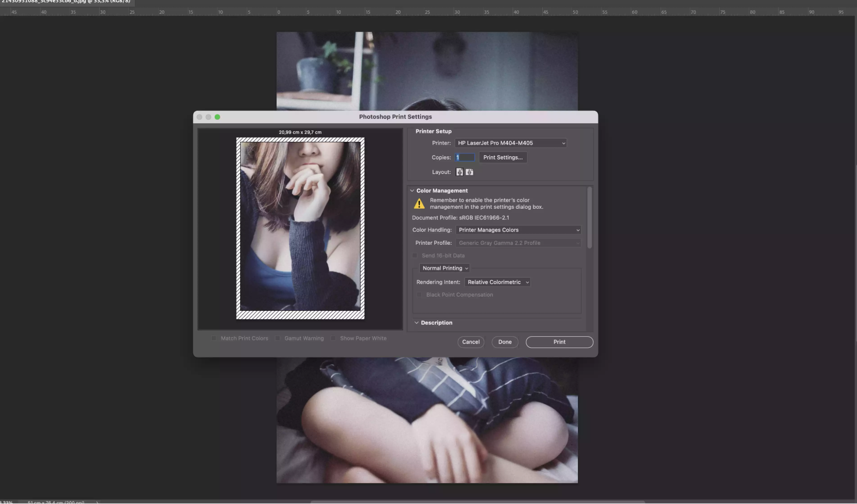Open Color Handling dropdown
Screen dimensions: 857x504
pyautogui.click(x=518, y=230)
